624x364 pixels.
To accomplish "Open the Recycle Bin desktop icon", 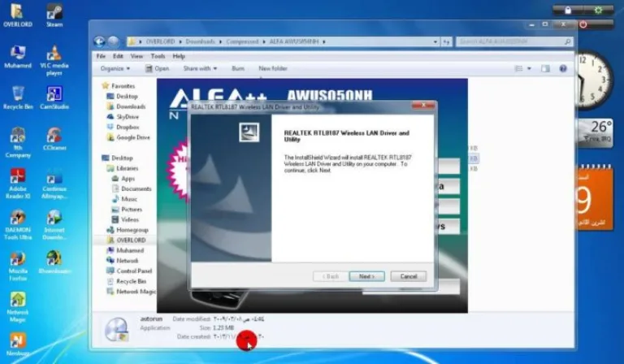I will pos(18,97).
